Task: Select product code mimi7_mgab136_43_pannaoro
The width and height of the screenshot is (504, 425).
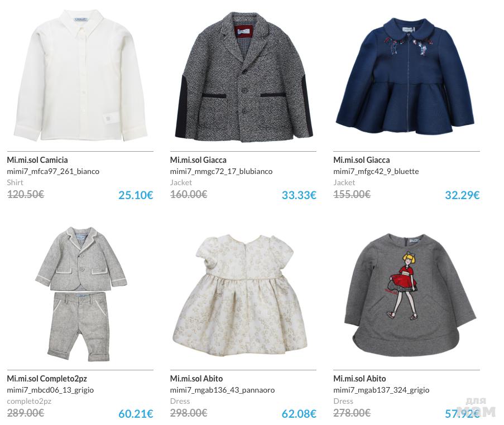Action: pos(223,390)
